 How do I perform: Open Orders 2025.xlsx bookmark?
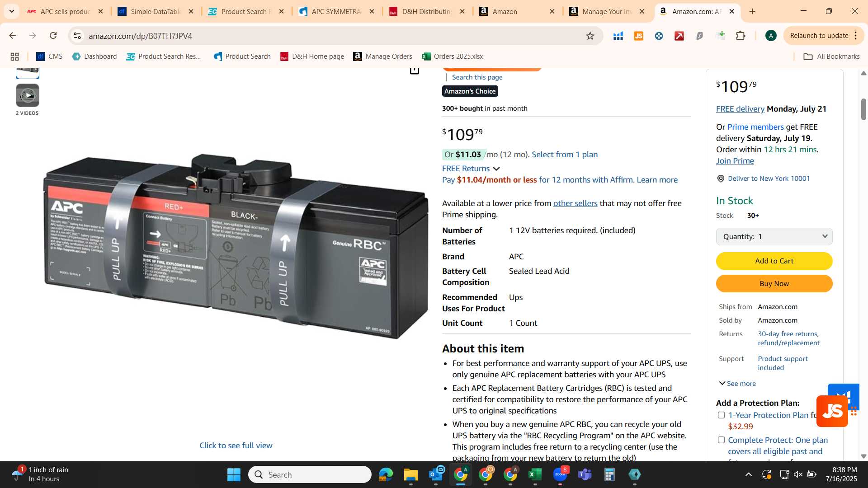pyautogui.click(x=452, y=56)
